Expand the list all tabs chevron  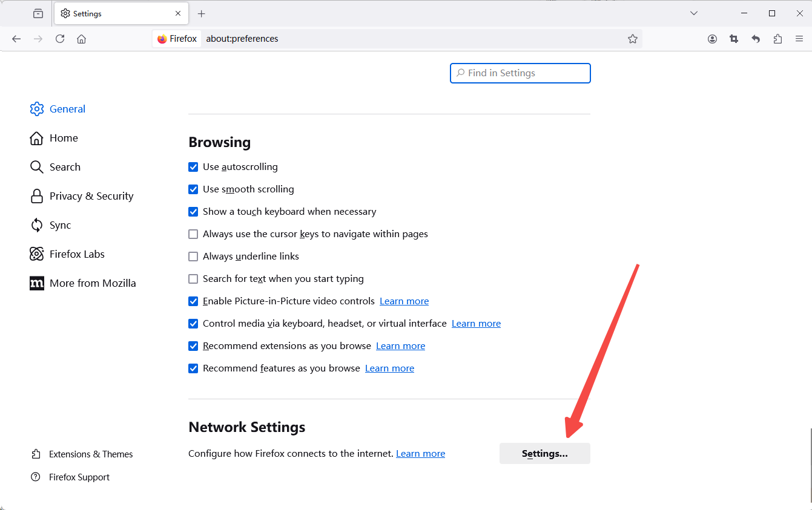pyautogui.click(x=694, y=13)
